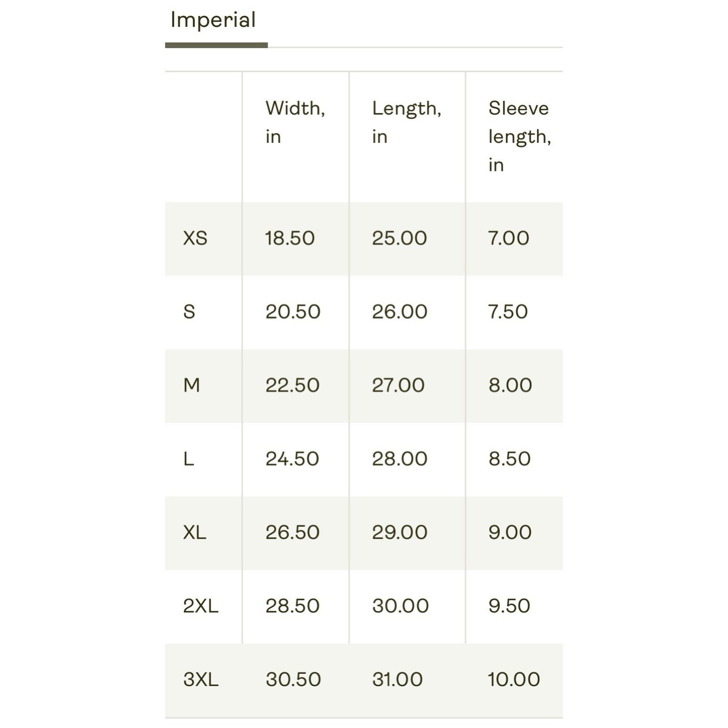Select the Imperial tab
This screenshot has height=728, width=728.
(213, 21)
